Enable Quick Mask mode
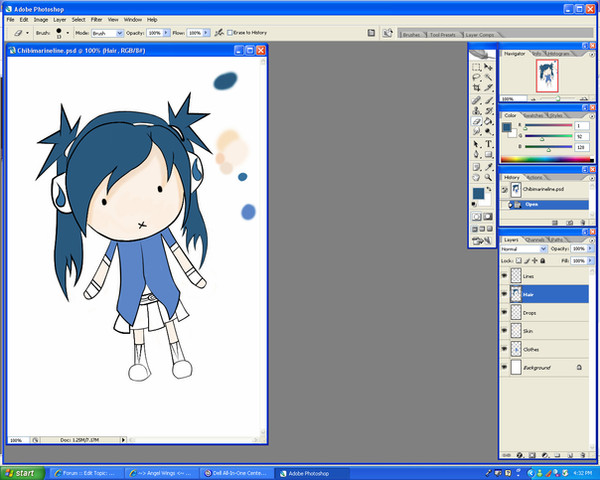The image size is (600, 480). click(x=488, y=217)
